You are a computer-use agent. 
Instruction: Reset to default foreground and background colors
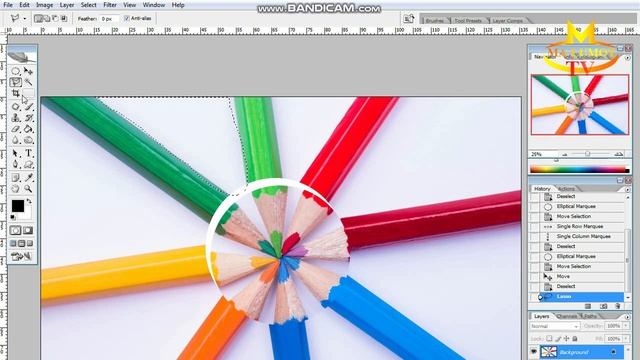pos(13,217)
